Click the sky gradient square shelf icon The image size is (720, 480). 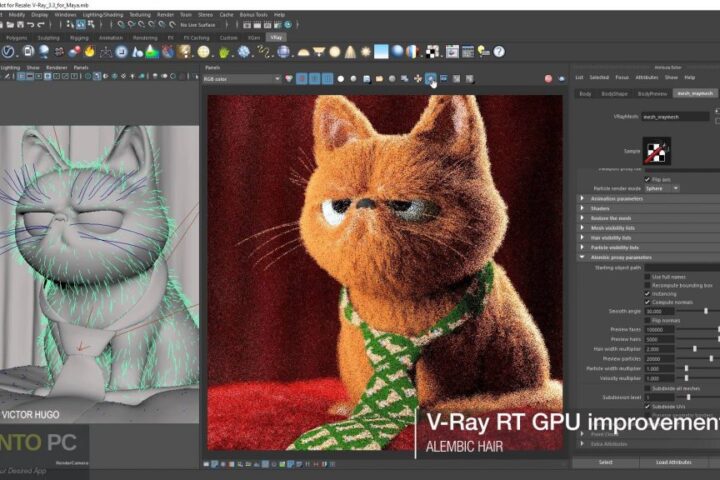(381, 51)
